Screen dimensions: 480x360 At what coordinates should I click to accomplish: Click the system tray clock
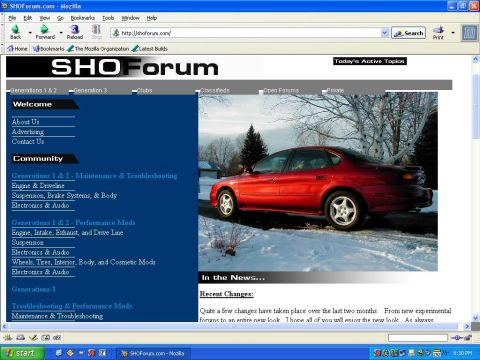click(x=462, y=353)
